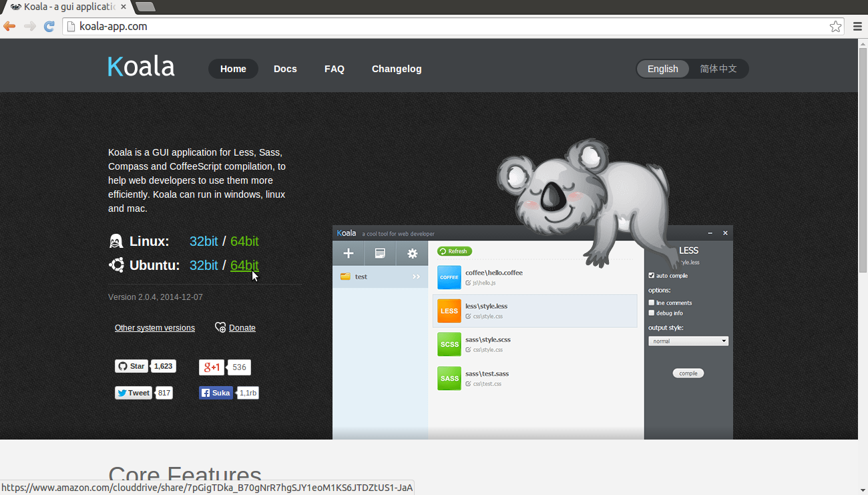Enable the line comments checkbox

tap(652, 303)
